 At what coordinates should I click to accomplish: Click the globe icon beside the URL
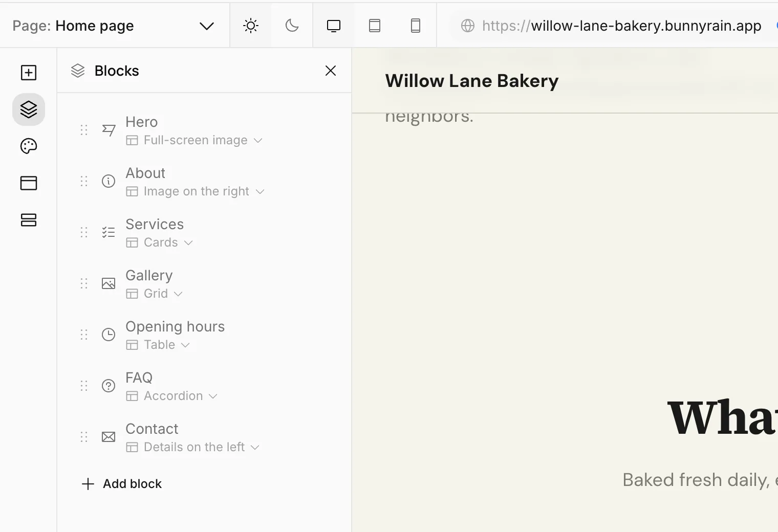468,26
